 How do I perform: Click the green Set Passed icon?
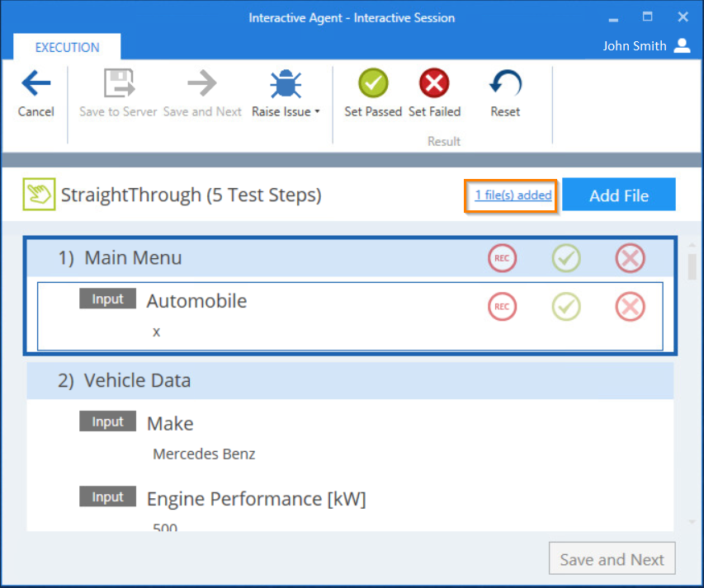coord(373,84)
